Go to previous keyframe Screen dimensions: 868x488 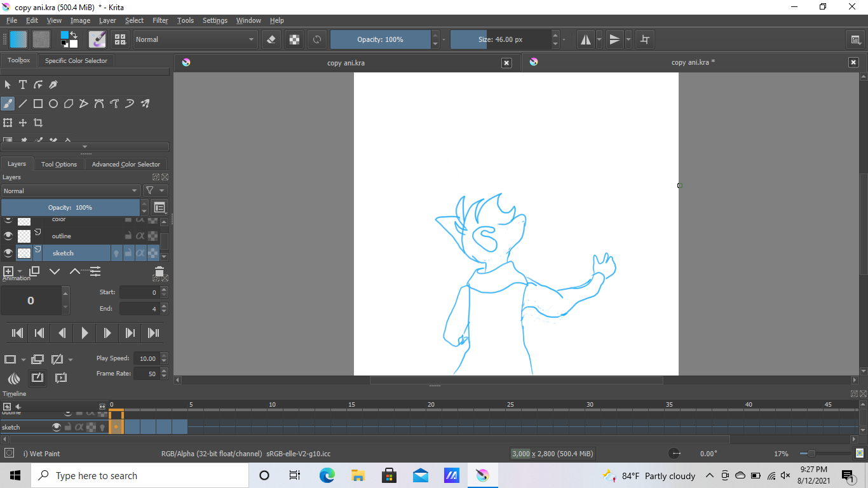pyautogui.click(x=39, y=333)
